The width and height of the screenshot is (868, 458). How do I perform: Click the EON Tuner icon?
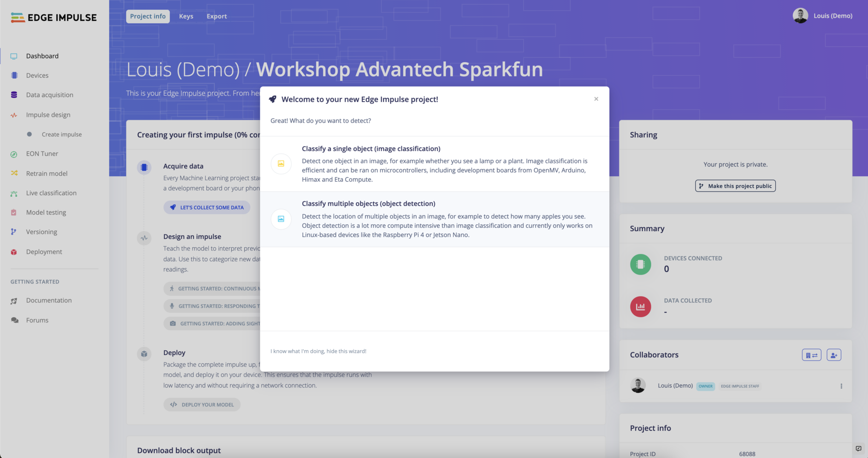point(14,154)
